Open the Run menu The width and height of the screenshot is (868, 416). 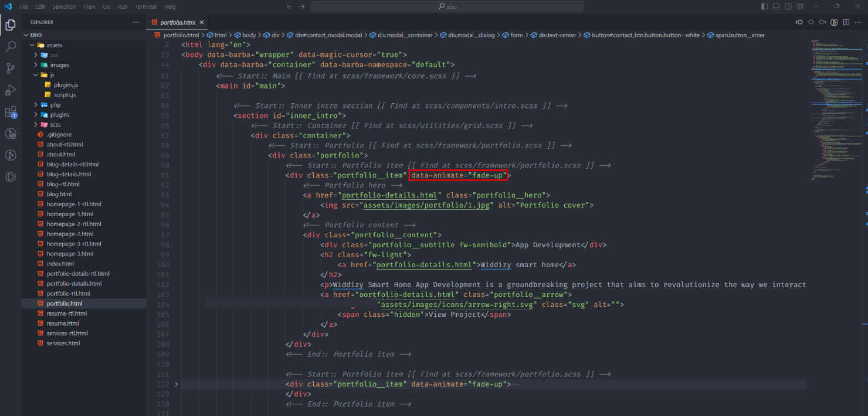coord(123,6)
